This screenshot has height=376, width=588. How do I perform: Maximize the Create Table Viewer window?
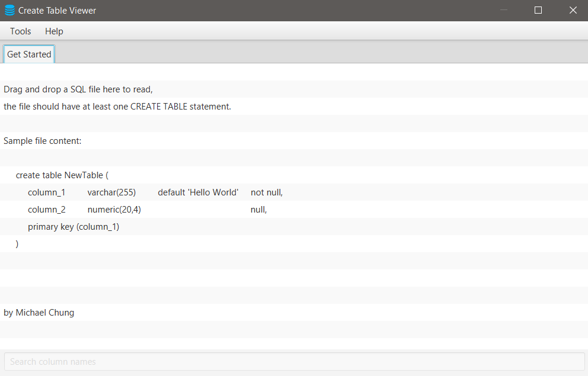pyautogui.click(x=538, y=10)
